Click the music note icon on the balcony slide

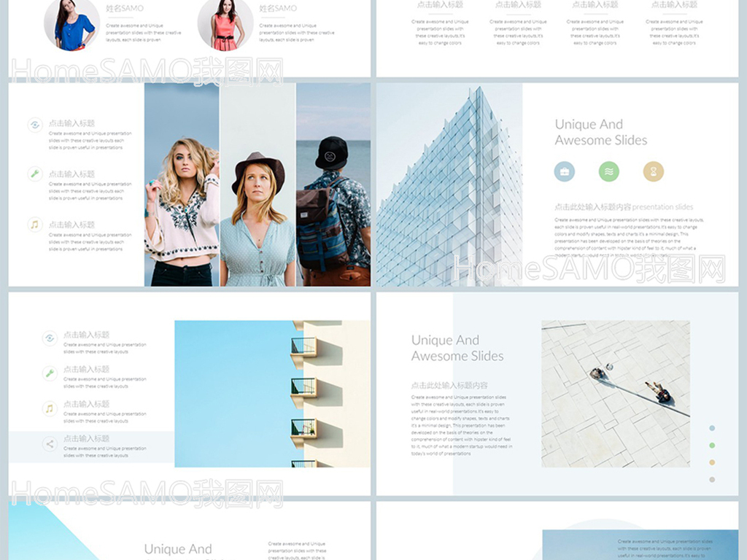click(50, 408)
